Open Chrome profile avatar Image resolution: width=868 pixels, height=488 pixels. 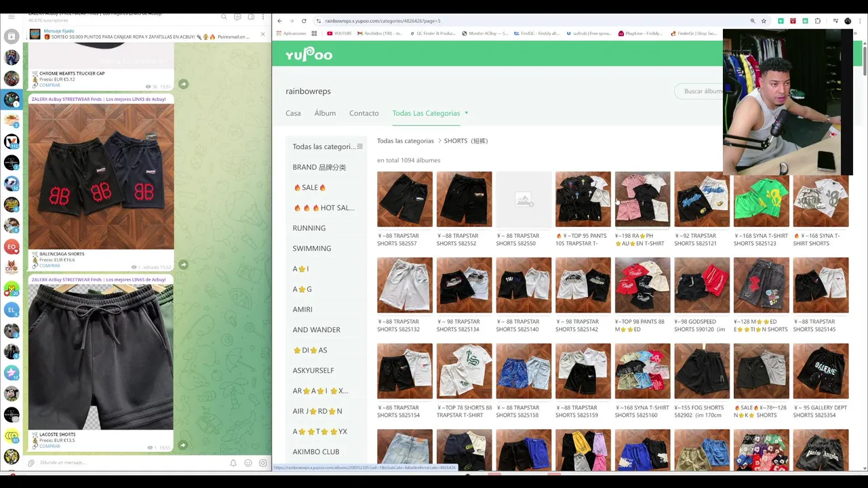pos(848,21)
